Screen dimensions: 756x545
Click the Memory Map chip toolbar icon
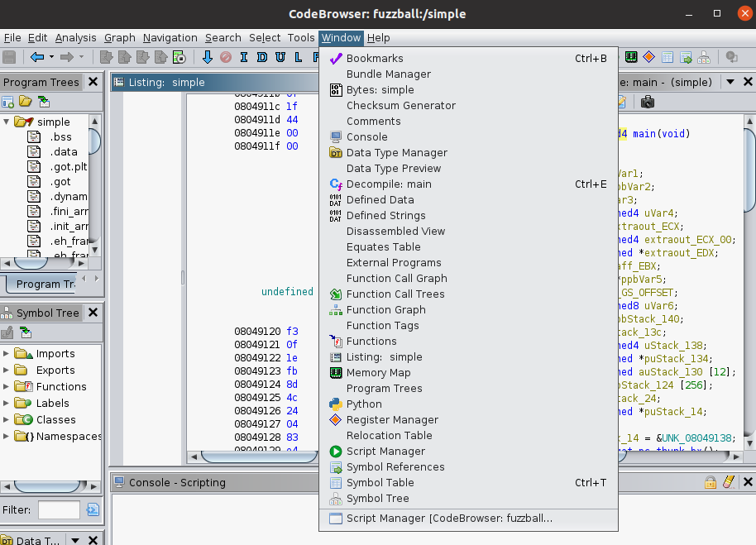tap(631, 57)
